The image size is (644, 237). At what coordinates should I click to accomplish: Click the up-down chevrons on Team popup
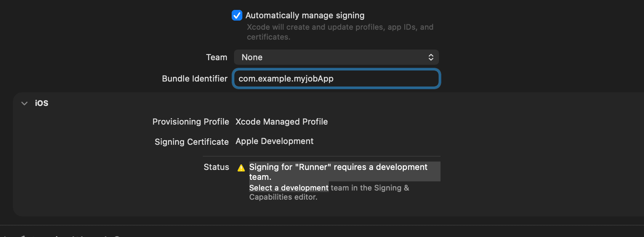(x=431, y=57)
